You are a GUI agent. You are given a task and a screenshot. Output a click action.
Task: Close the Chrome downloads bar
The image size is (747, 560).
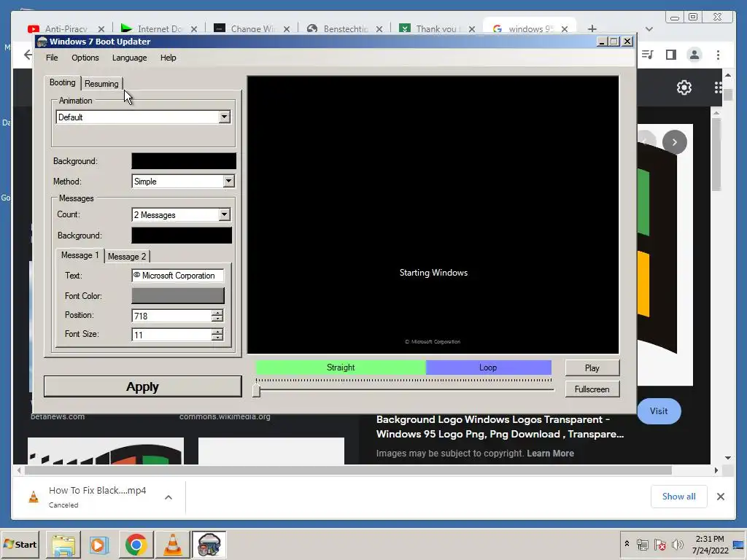721,497
